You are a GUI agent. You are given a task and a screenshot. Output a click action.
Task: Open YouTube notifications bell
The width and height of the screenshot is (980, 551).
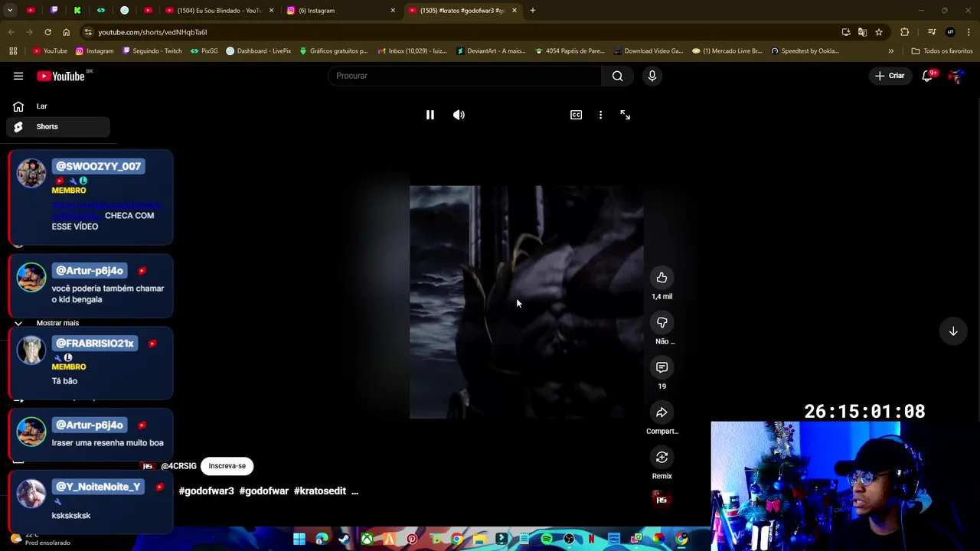(927, 76)
